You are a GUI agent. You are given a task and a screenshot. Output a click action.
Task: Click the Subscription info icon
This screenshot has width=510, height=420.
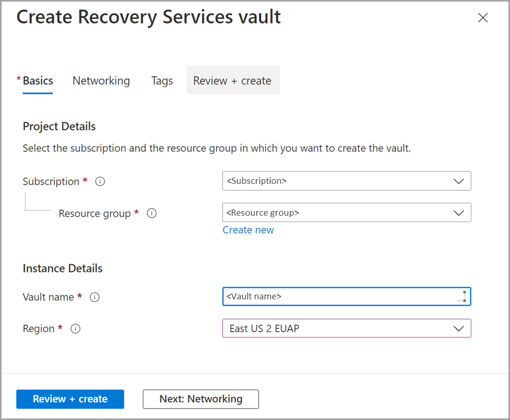click(100, 181)
